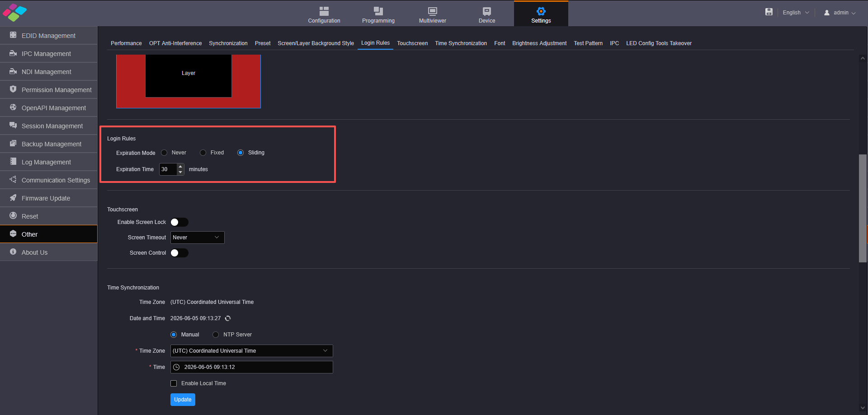Open Firmware Update in sidebar
The width and height of the screenshot is (868, 415).
tap(49, 198)
